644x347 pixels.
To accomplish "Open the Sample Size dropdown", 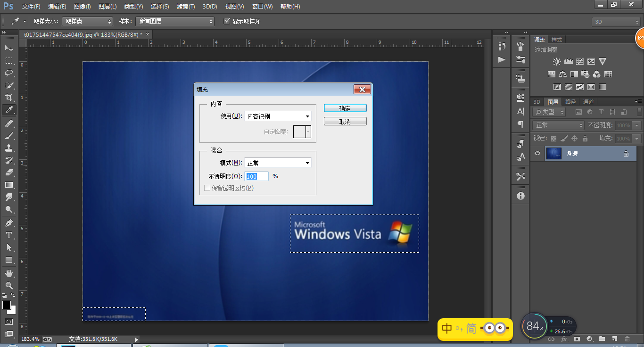I will tap(88, 21).
